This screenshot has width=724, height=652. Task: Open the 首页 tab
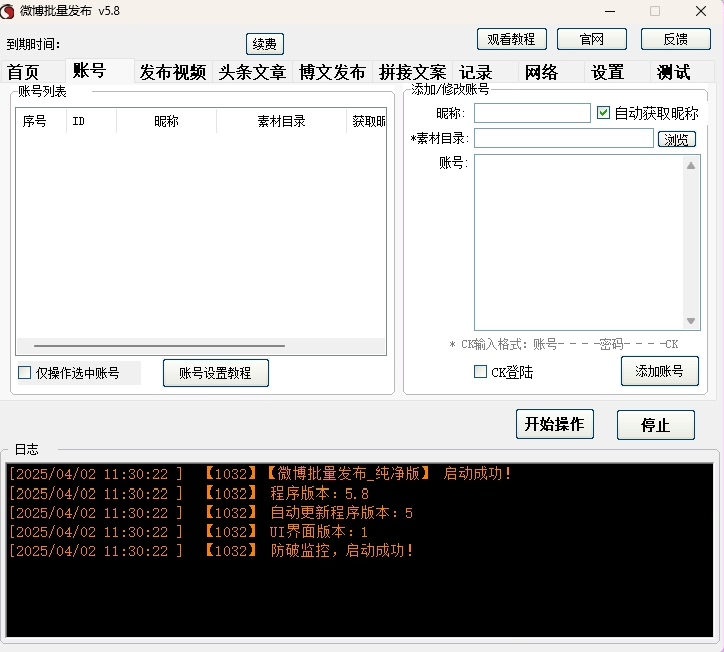coord(33,72)
